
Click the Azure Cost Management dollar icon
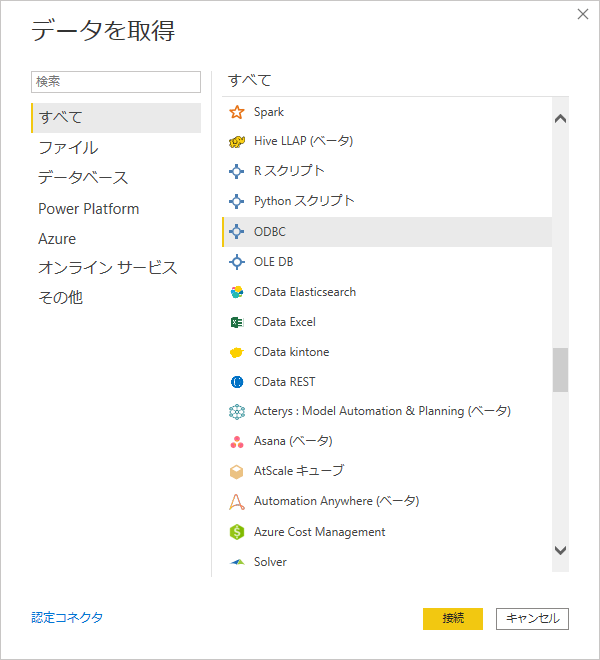pyautogui.click(x=237, y=532)
